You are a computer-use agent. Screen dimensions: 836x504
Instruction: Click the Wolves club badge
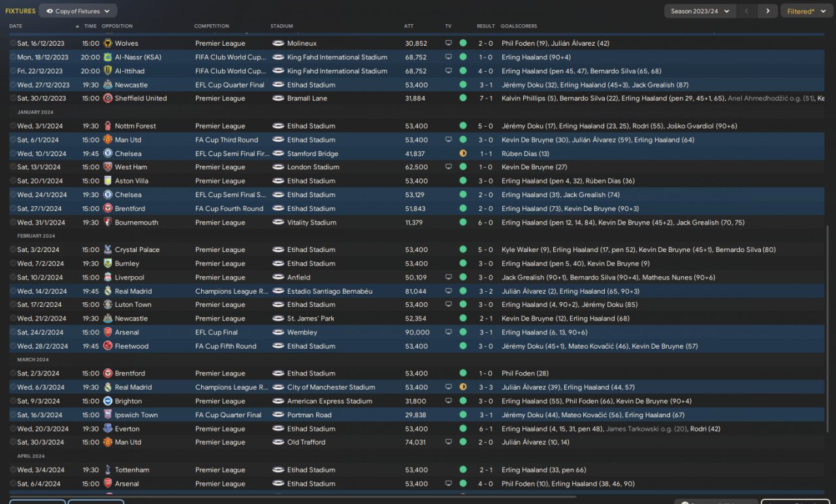(x=107, y=43)
